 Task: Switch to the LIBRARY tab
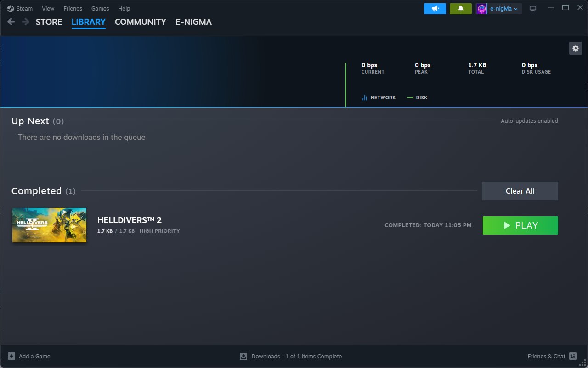[88, 22]
